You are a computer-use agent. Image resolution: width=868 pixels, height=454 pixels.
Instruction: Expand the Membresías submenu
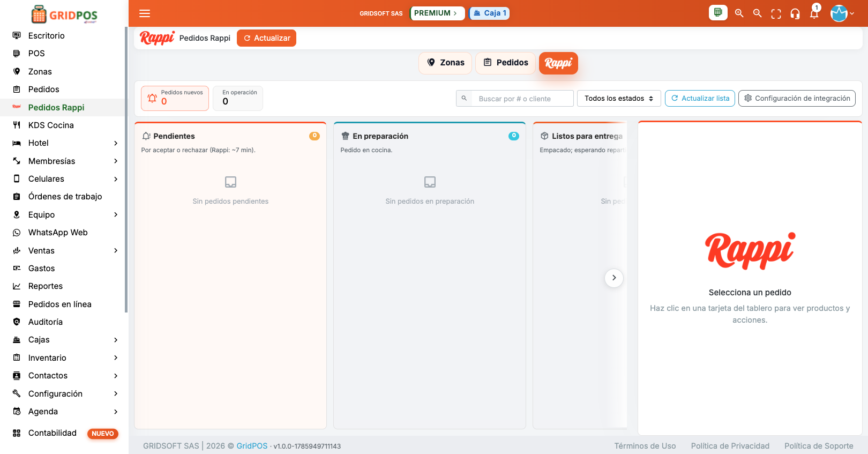[x=116, y=161]
